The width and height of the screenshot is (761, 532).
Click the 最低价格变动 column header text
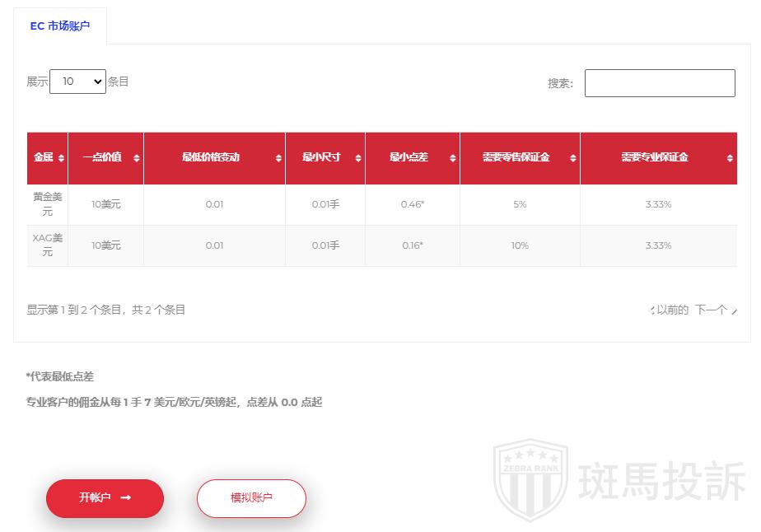click(x=211, y=157)
